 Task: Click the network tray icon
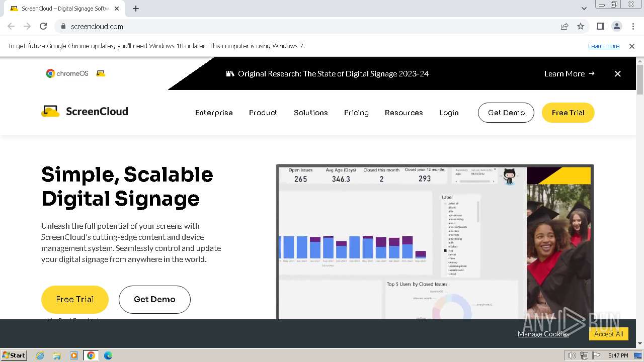pyautogui.click(x=584, y=355)
